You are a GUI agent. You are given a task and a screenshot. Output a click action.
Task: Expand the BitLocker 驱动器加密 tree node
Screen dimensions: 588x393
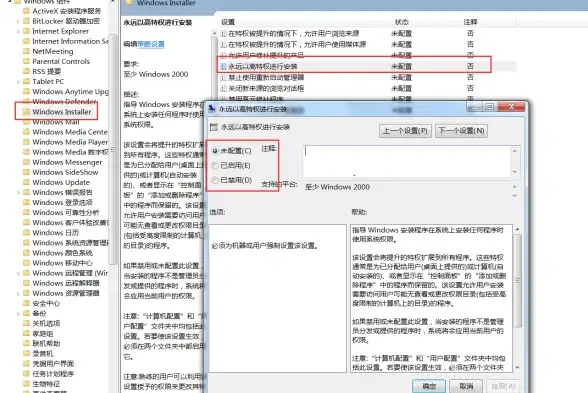(x=18, y=21)
